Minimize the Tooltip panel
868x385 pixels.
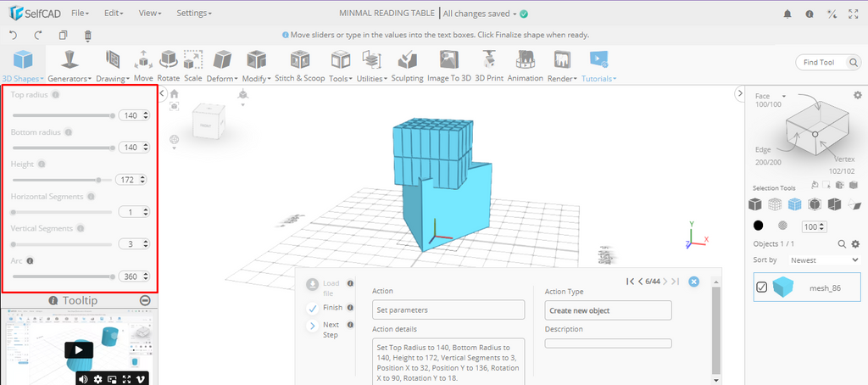(145, 300)
